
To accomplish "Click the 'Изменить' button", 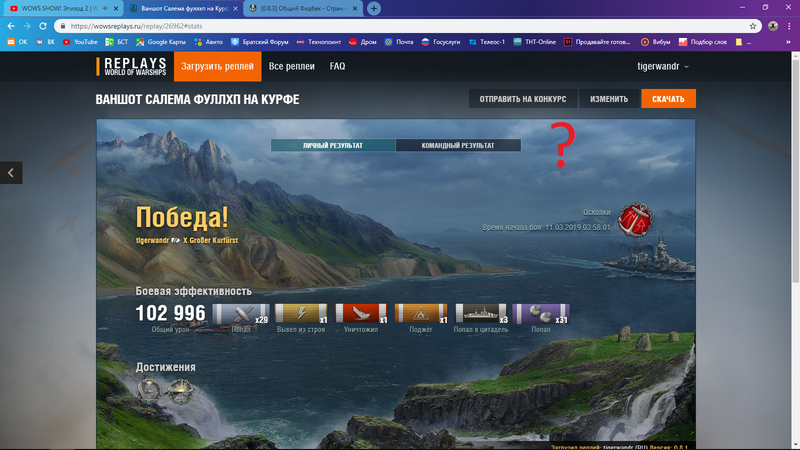I will click(608, 99).
